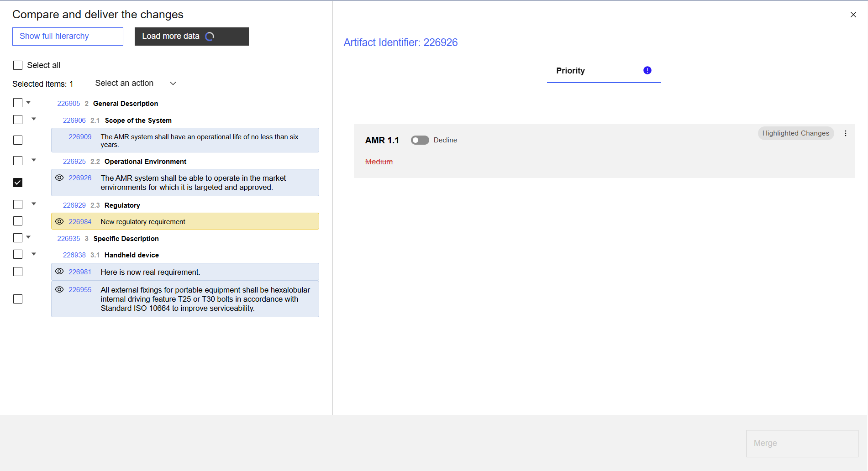
Task: Click the loading spinner in Load more data
Action: pyautogui.click(x=210, y=37)
